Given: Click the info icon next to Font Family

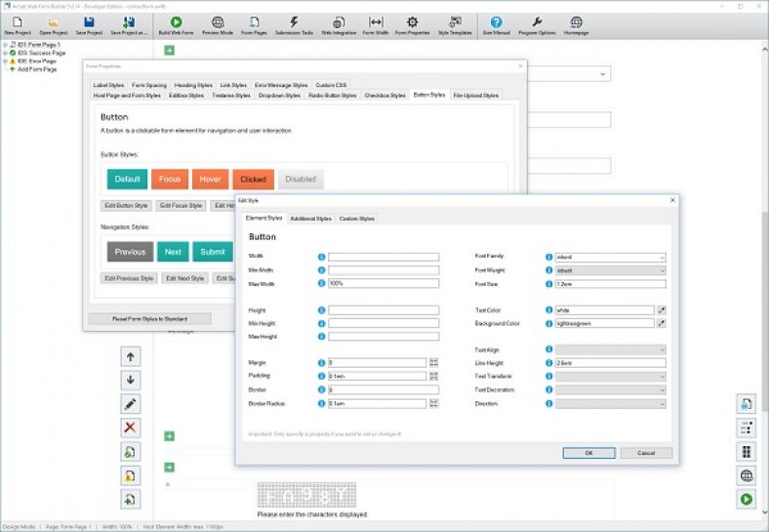Looking at the screenshot, I should (548, 257).
